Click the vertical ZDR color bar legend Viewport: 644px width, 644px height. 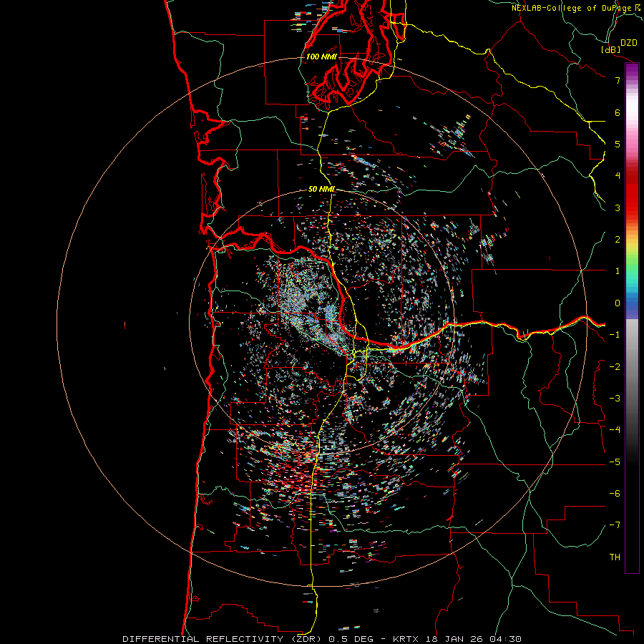(x=632, y=318)
